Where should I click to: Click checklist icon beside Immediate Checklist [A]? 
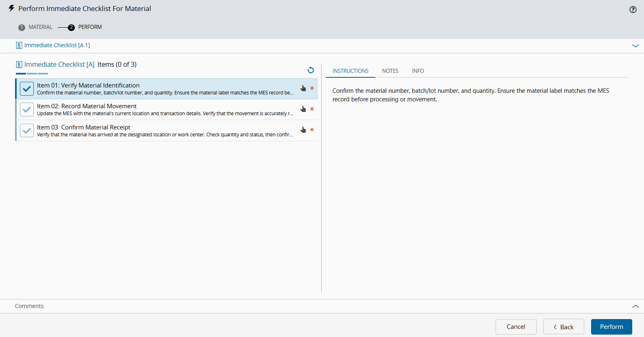coord(19,64)
